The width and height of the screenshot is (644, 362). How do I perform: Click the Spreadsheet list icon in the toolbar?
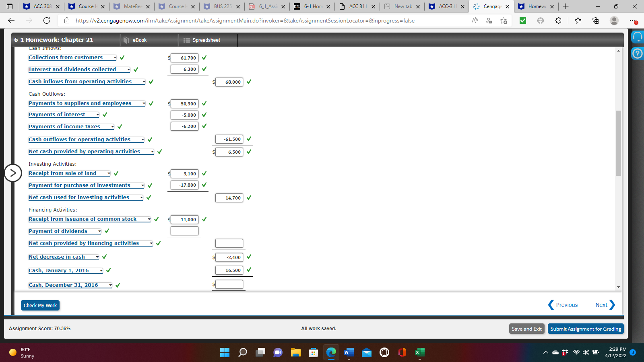click(186, 40)
